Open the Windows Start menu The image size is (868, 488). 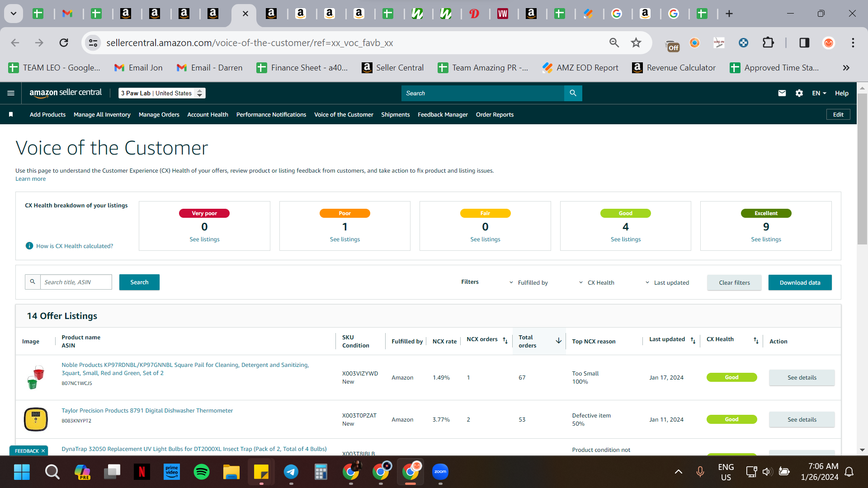22,472
